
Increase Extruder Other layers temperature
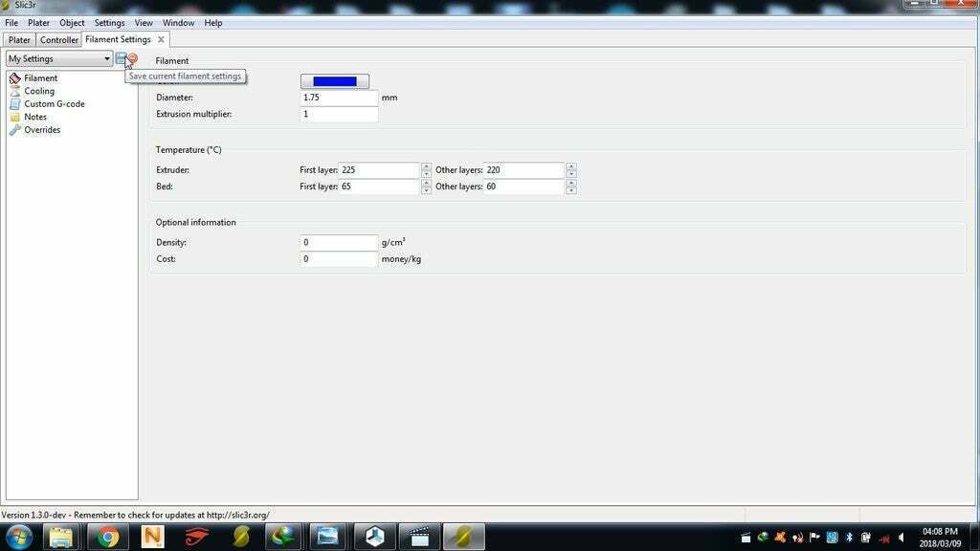click(571, 166)
